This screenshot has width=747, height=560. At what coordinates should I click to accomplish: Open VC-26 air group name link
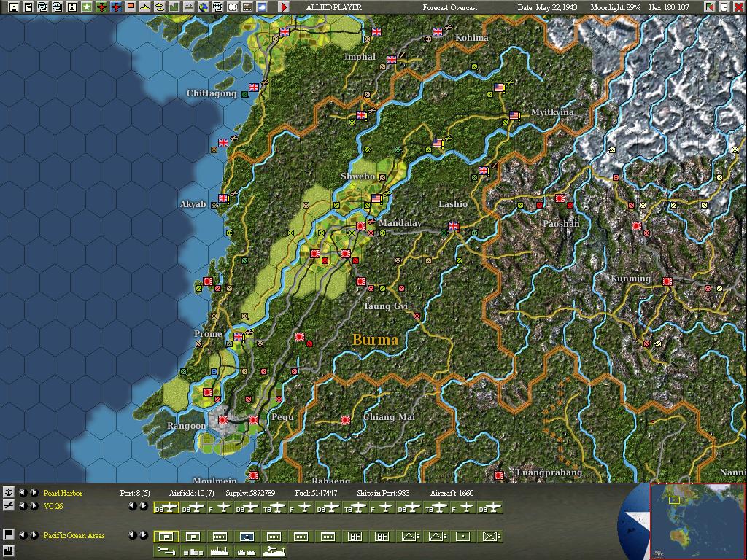53,506
